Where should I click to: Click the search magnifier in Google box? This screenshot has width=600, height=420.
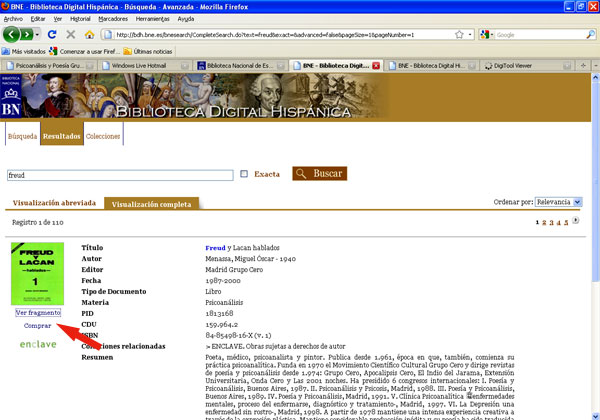tap(590, 35)
